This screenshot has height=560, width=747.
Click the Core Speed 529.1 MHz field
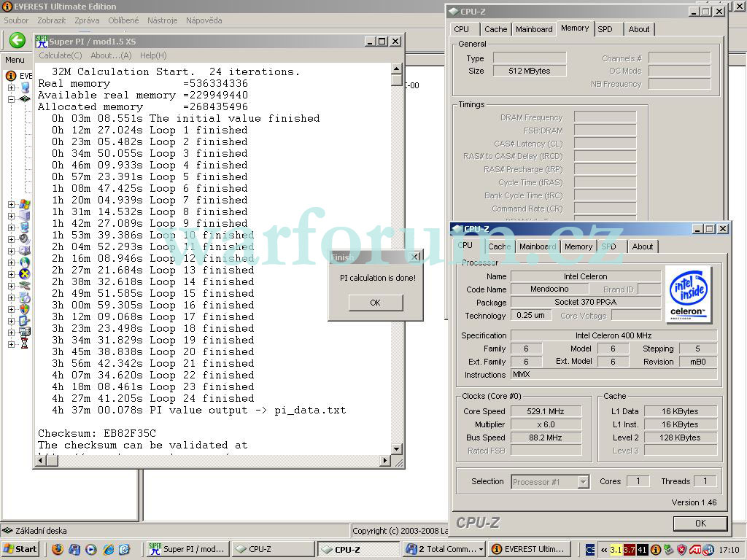pyautogui.click(x=546, y=411)
